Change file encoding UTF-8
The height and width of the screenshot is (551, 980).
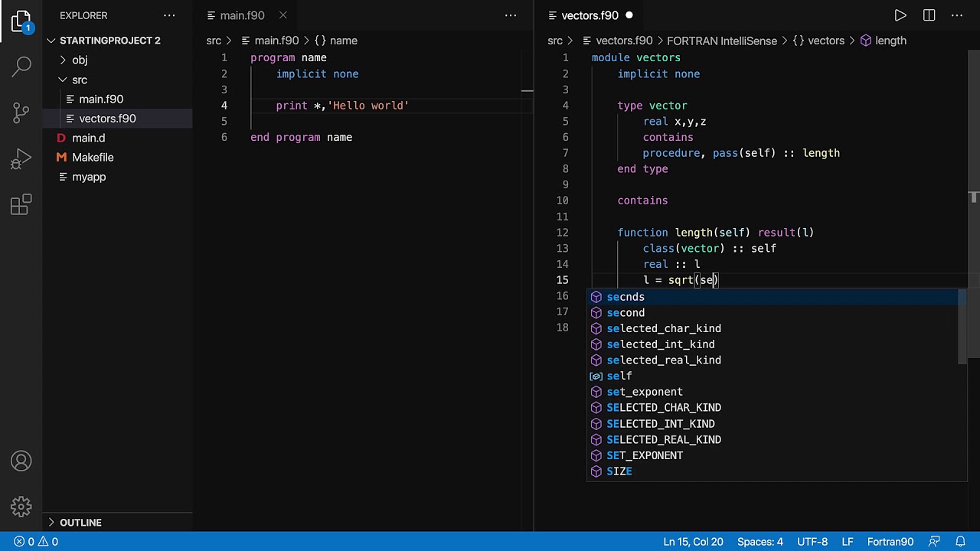click(x=812, y=542)
